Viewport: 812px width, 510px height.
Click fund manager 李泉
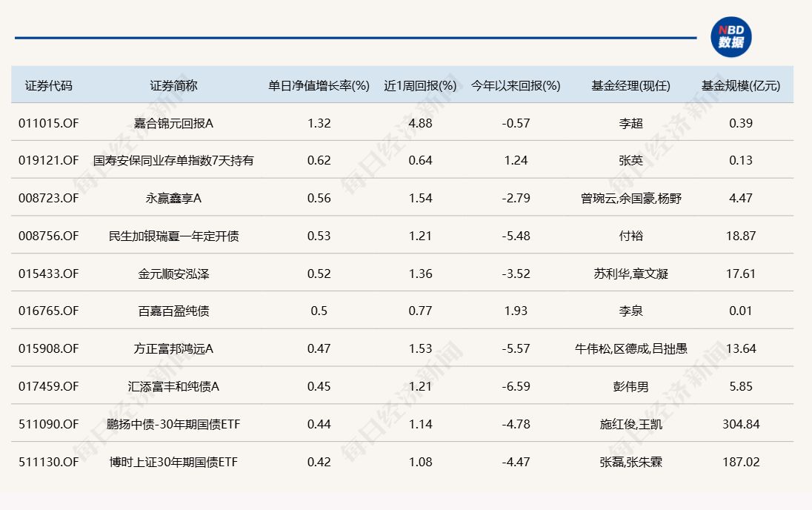(x=630, y=311)
